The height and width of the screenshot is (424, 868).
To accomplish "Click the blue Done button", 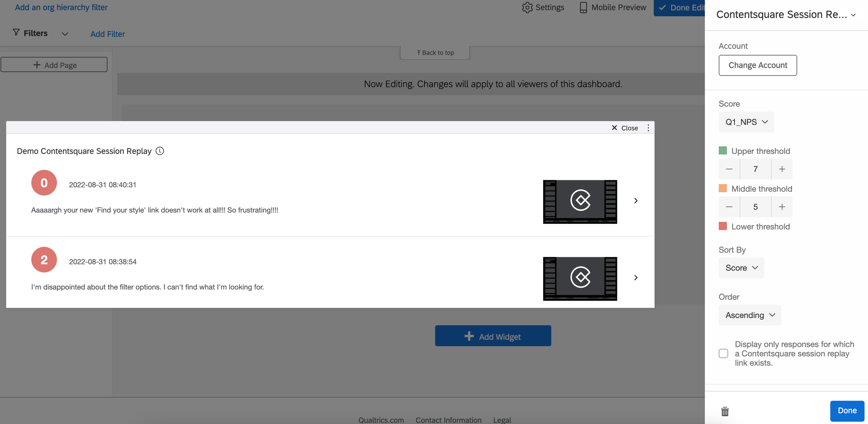I will pos(847,410).
